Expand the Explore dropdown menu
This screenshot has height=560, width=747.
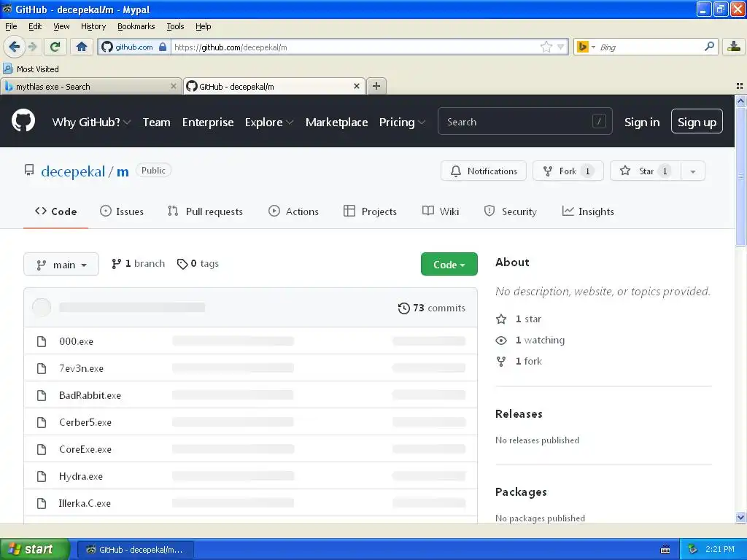269,122
